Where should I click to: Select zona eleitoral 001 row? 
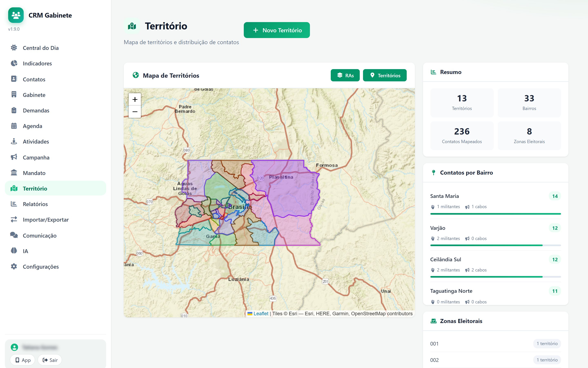coord(496,344)
